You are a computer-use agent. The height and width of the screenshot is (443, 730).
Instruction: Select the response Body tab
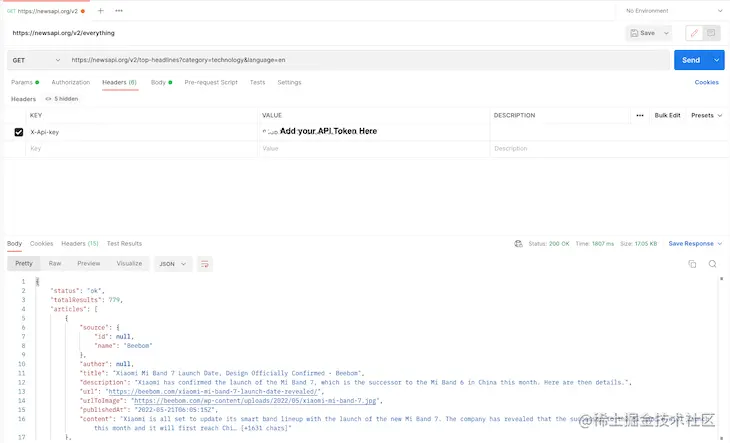(x=14, y=243)
